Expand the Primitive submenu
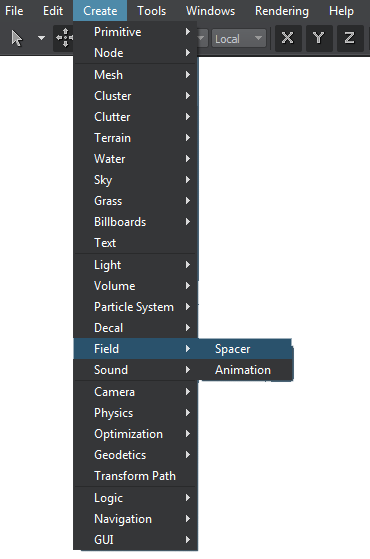The image size is (370, 559). [x=135, y=32]
